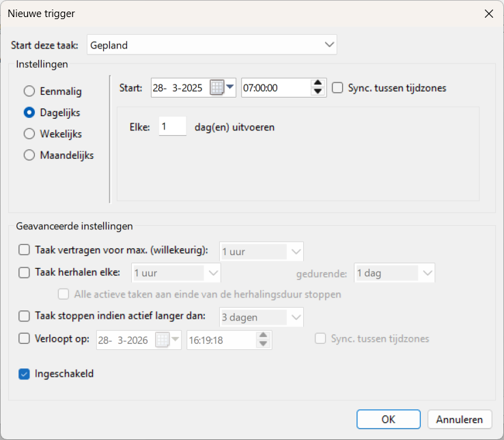Click the OK button
504x440 pixels.
coord(388,420)
